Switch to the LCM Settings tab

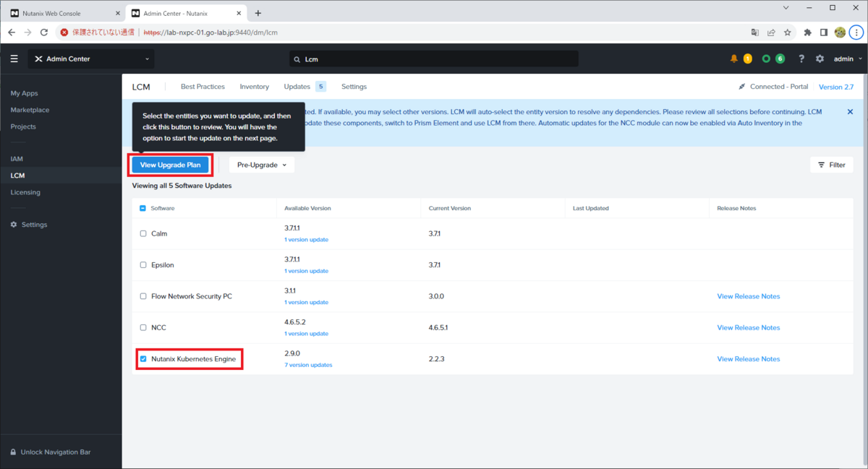tap(354, 87)
